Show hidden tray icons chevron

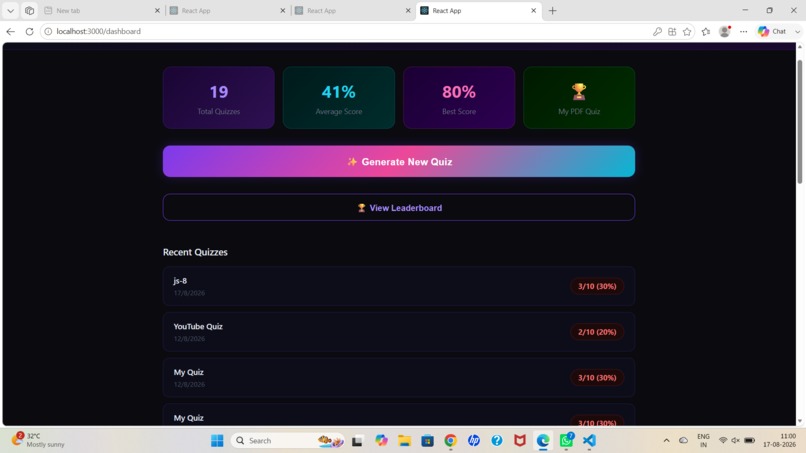point(666,441)
